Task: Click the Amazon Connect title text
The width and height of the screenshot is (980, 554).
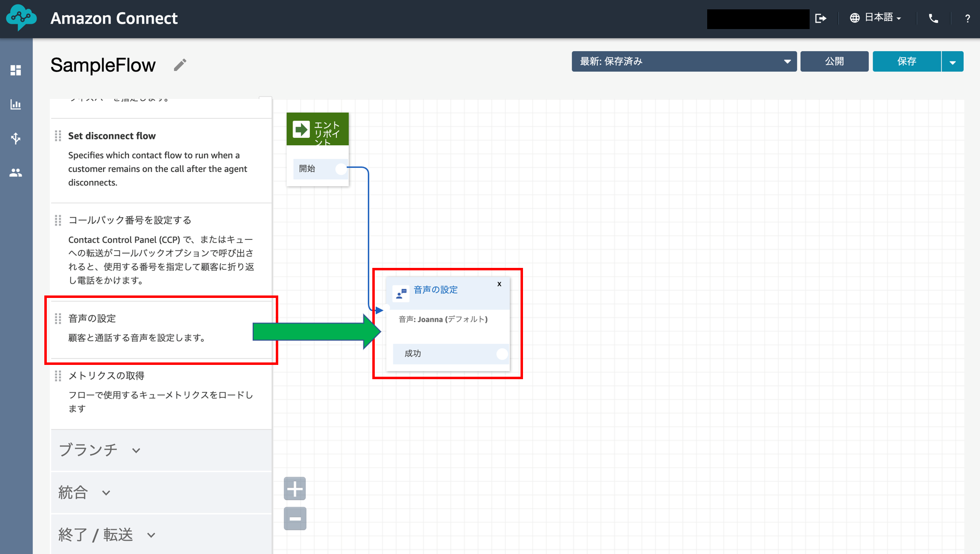Action: (x=114, y=18)
